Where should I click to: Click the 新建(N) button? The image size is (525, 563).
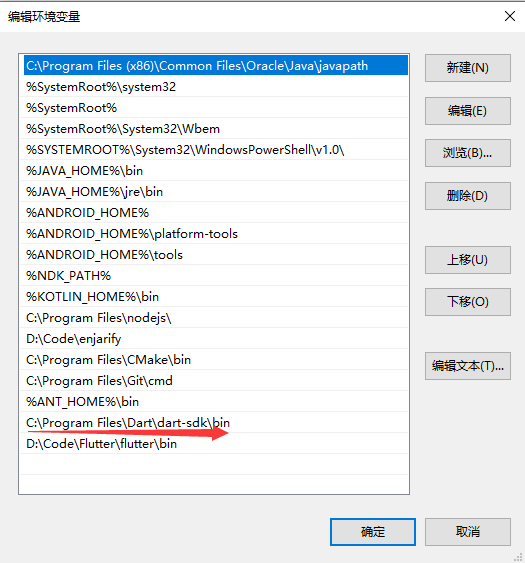point(468,68)
